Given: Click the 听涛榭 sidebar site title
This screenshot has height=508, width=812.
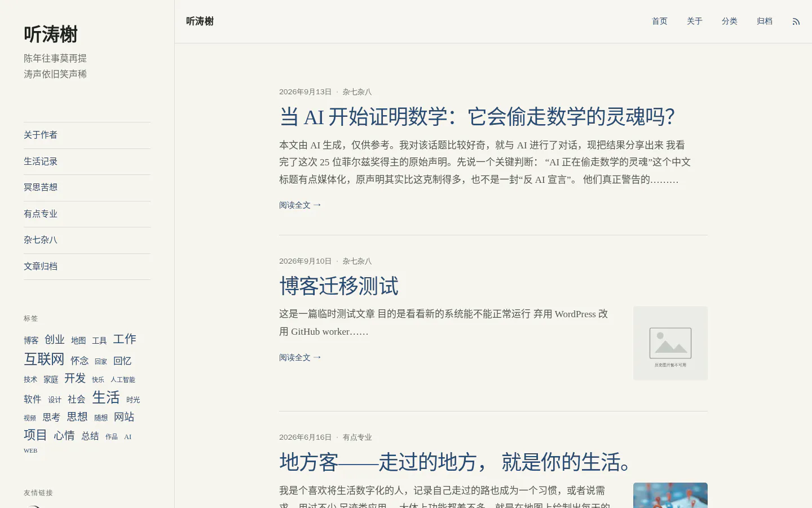Looking at the screenshot, I should click(x=51, y=34).
